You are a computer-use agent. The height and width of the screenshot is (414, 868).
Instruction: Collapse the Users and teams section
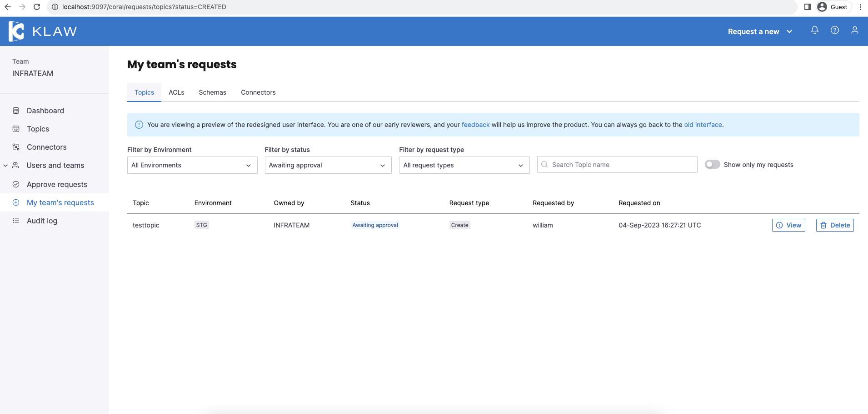point(5,165)
